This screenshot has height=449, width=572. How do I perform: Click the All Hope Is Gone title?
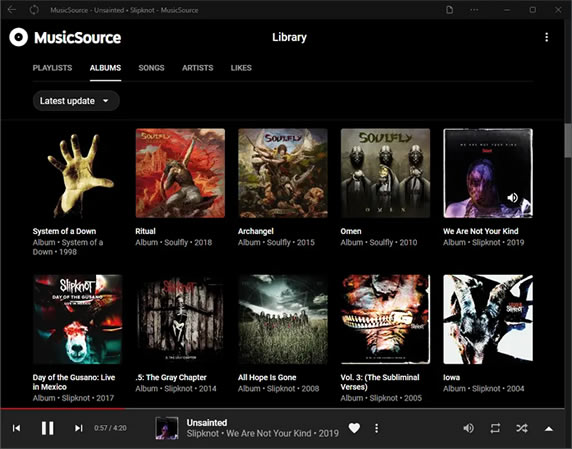point(267,378)
